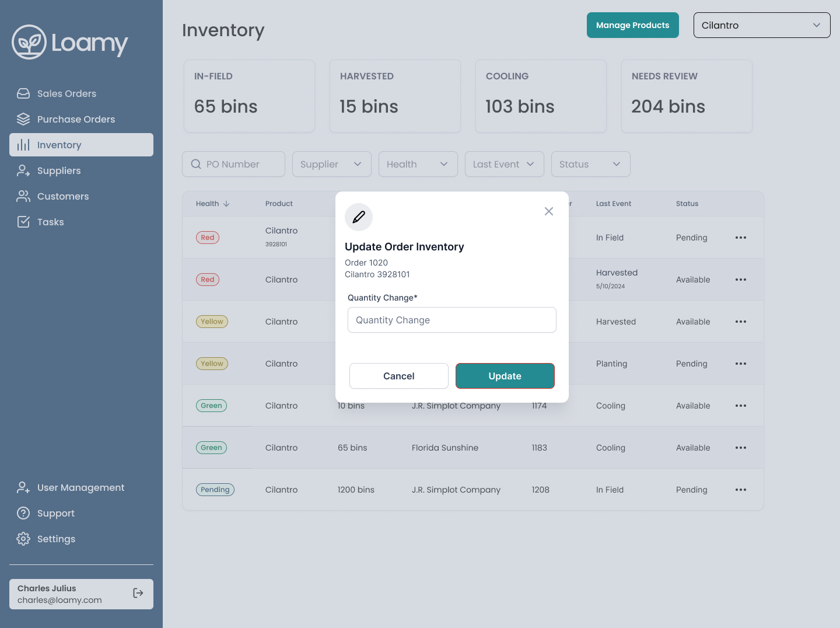Select the Needs Review 204 bins card
840x628 pixels.
[687, 96]
